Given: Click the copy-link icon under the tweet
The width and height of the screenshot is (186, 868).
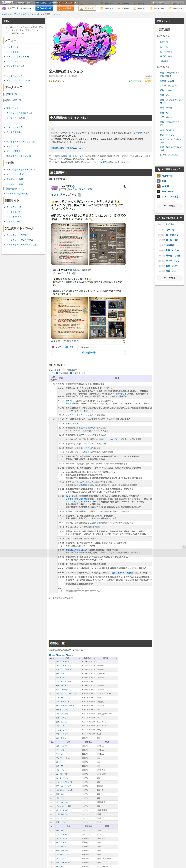Looking at the screenshot, I should (78, 347).
